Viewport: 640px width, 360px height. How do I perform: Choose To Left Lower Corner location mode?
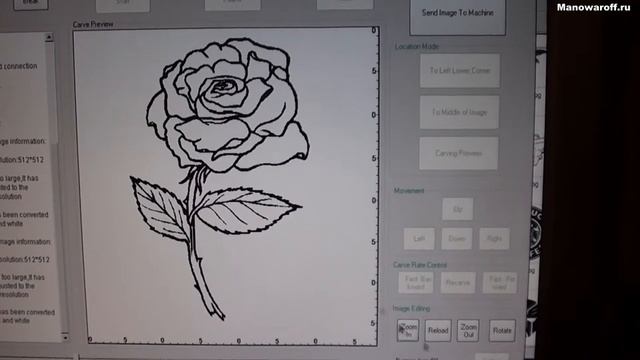coord(460,71)
